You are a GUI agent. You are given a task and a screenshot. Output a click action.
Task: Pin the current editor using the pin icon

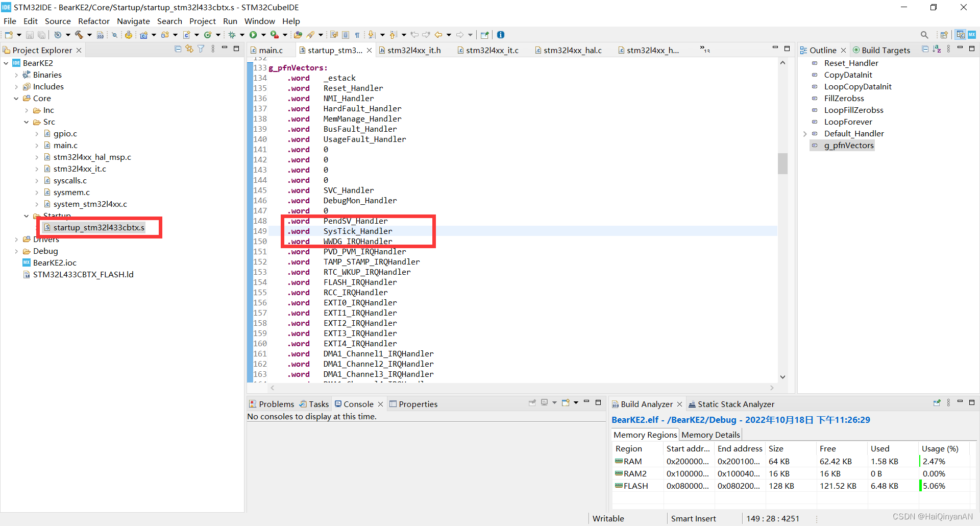(x=484, y=35)
